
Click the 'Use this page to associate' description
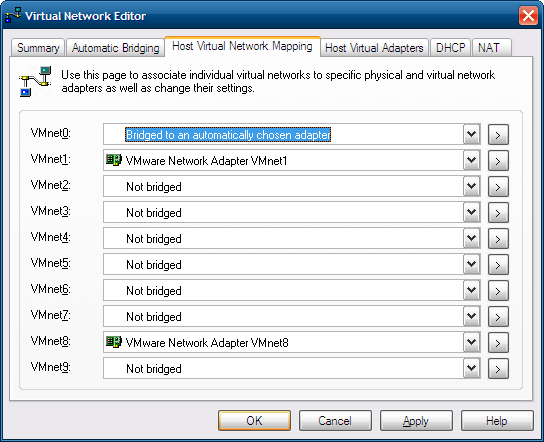point(278,81)
